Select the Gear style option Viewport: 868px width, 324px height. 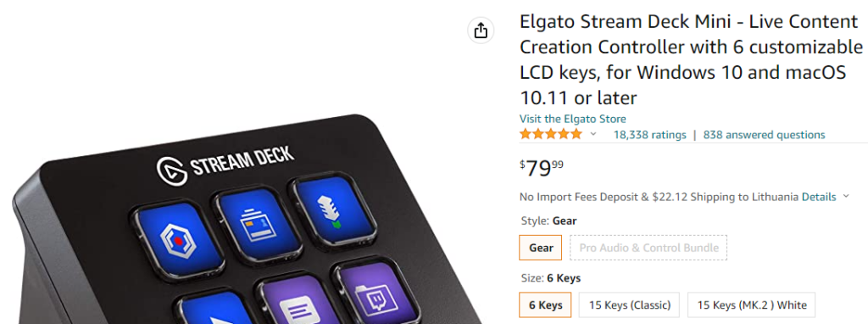click(541, 248)
